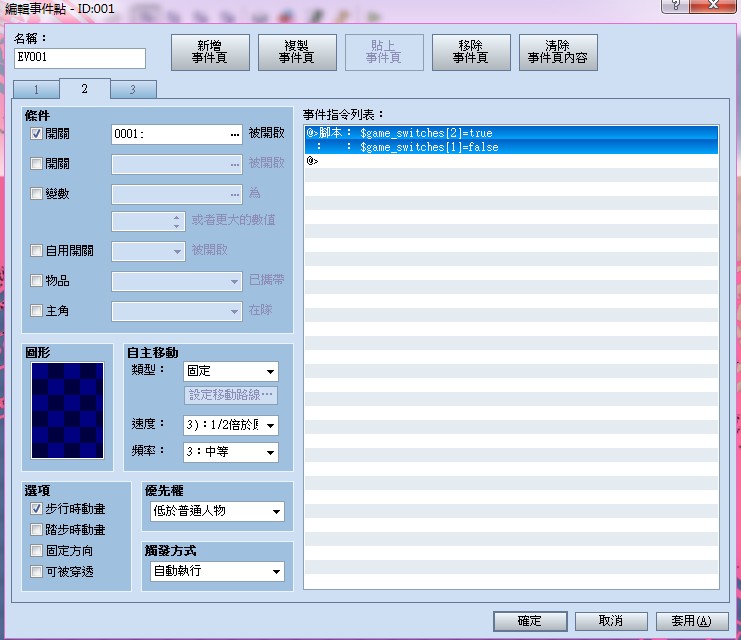
Task: Click 清除事件頁內容 button
Action: pyautogui.click(x=558, y=52)
